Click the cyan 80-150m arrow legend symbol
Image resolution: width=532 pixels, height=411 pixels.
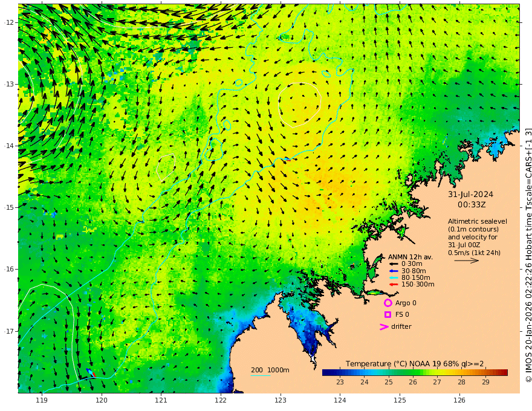point(393,277)
